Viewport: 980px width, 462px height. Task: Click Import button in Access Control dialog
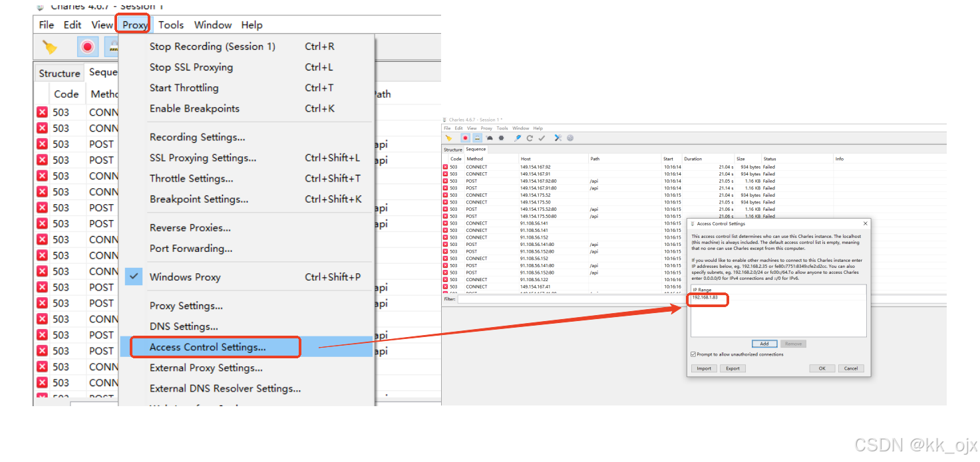[x=704, y=368]
